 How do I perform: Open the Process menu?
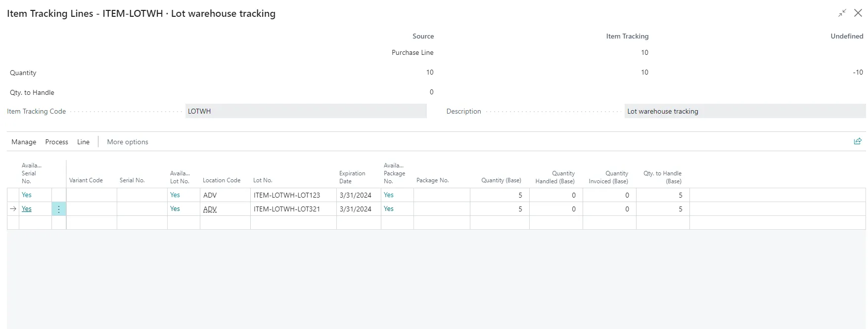coord(56,142)
